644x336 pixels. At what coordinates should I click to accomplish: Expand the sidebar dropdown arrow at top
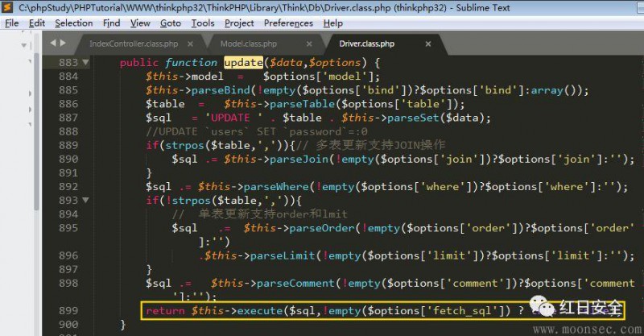point(24,45)
